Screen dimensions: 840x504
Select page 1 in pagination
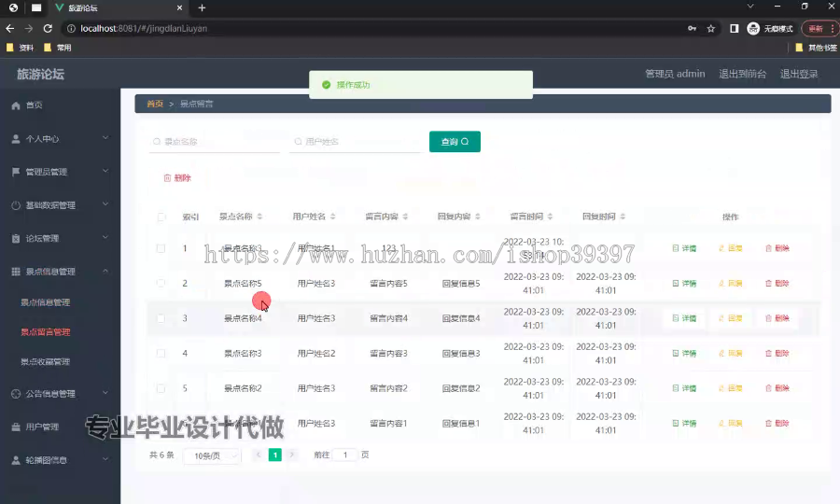coord(274,455)
